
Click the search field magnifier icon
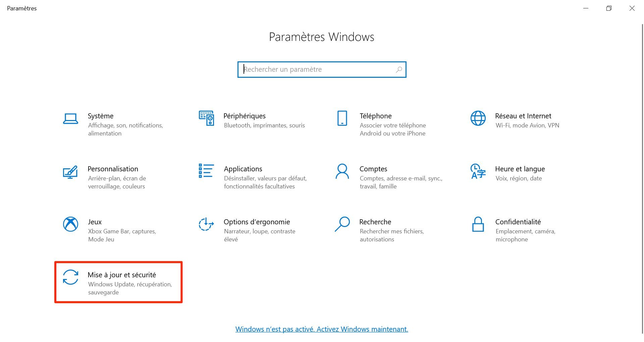click(x=399, y=70)
